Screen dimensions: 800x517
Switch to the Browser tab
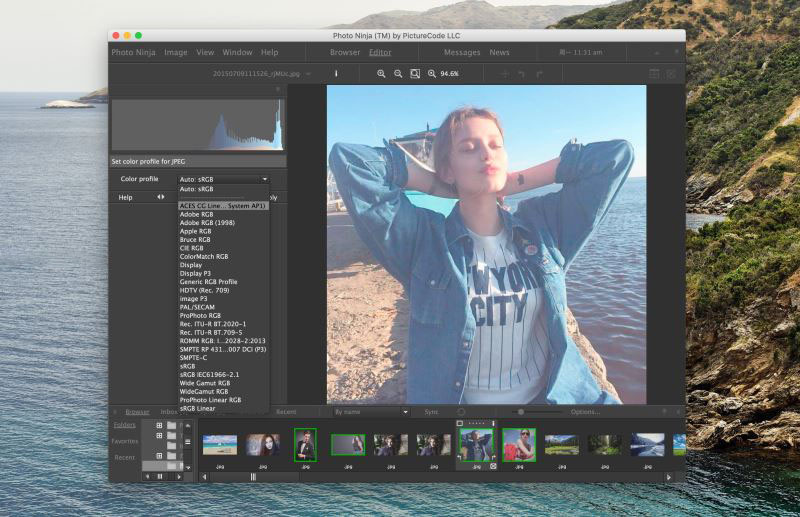point(345,52)
